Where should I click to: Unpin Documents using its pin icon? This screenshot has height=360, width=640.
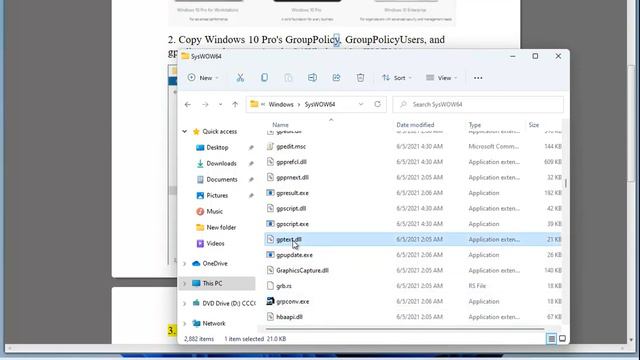[251, 180]
